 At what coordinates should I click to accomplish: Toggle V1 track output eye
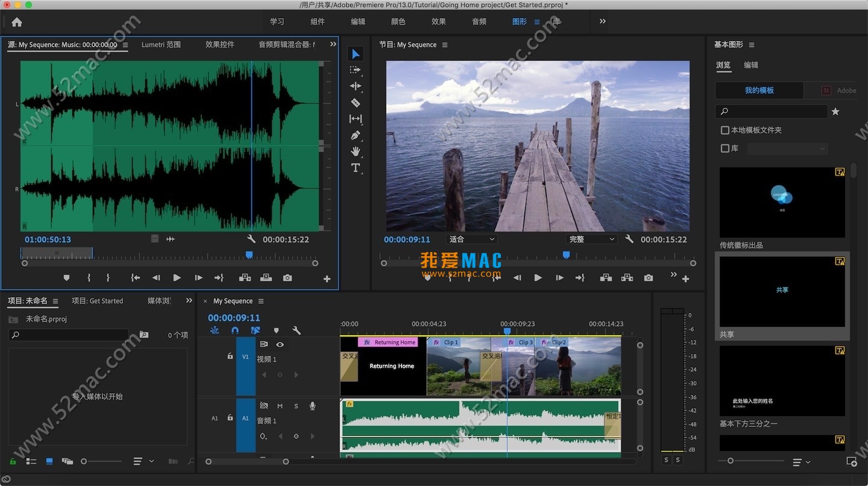[280, 344]
